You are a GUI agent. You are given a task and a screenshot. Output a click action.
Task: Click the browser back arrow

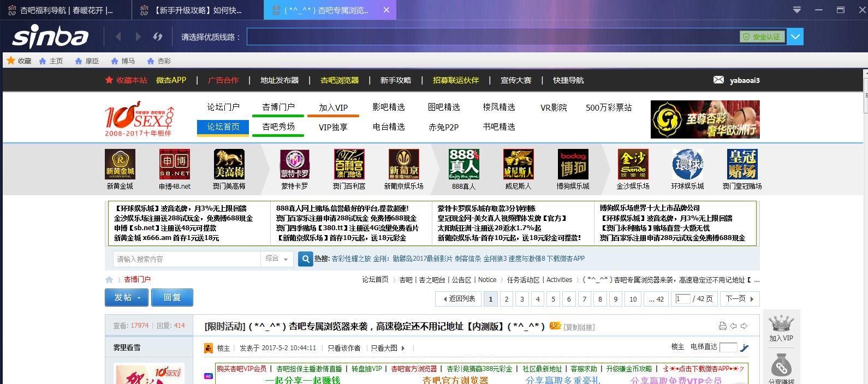(x=118, y=37)
